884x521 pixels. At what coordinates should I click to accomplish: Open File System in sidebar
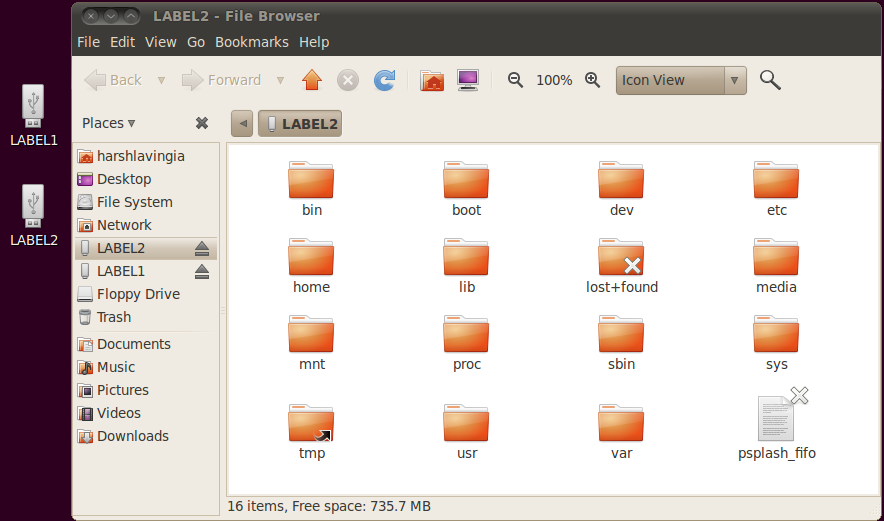point(147,202)
